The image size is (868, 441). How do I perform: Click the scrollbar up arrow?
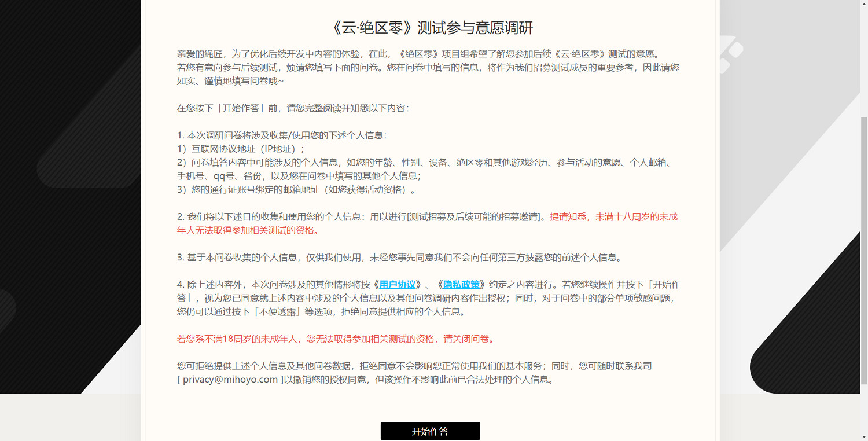tap(865, 3)
